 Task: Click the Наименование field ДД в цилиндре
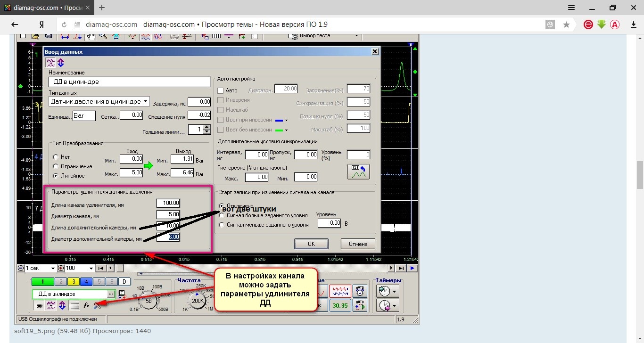[129, 82]
